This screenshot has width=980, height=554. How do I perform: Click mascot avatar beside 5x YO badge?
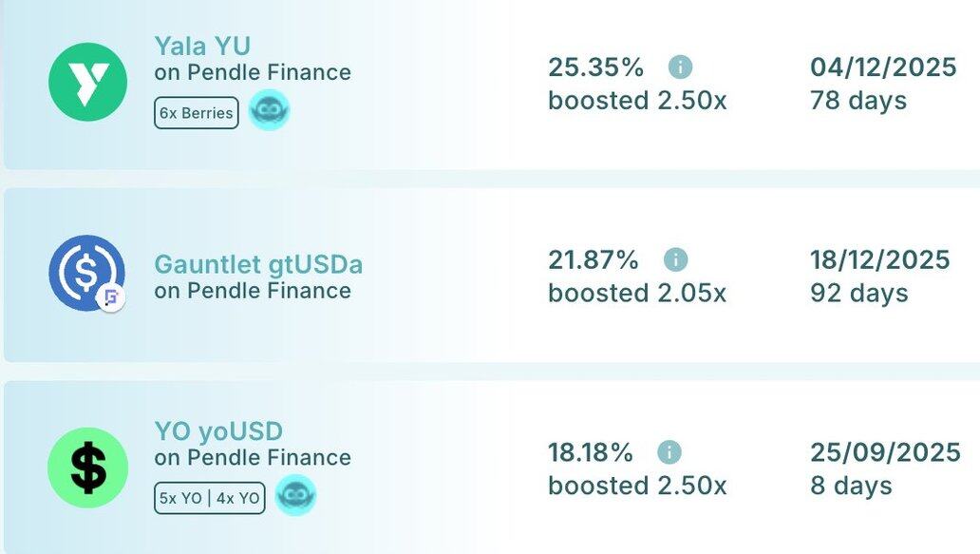pyautogui.click(x=295, y=495)
